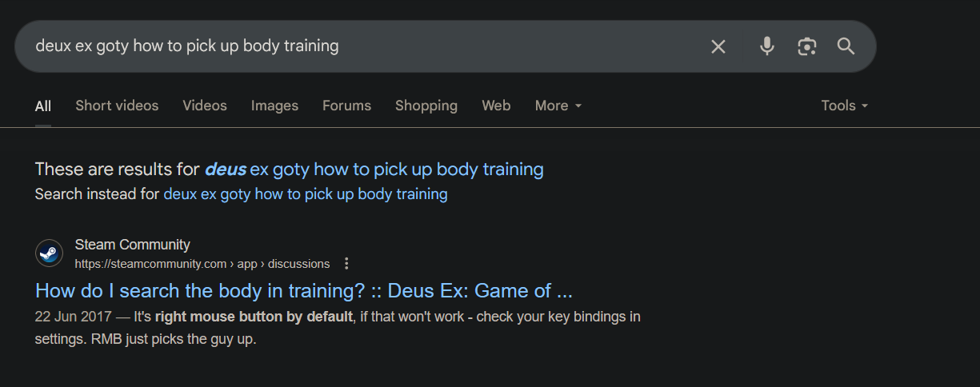
Task: Go to the Forums tab
Action: click(x=346, y=106)
